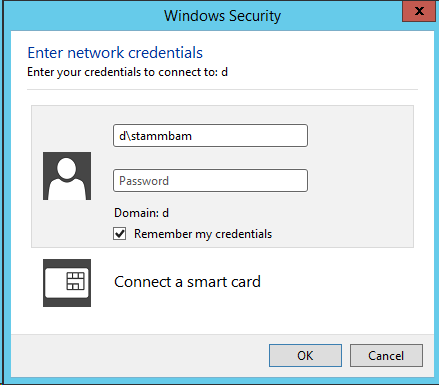Focus the Password input field

(210, 181)
